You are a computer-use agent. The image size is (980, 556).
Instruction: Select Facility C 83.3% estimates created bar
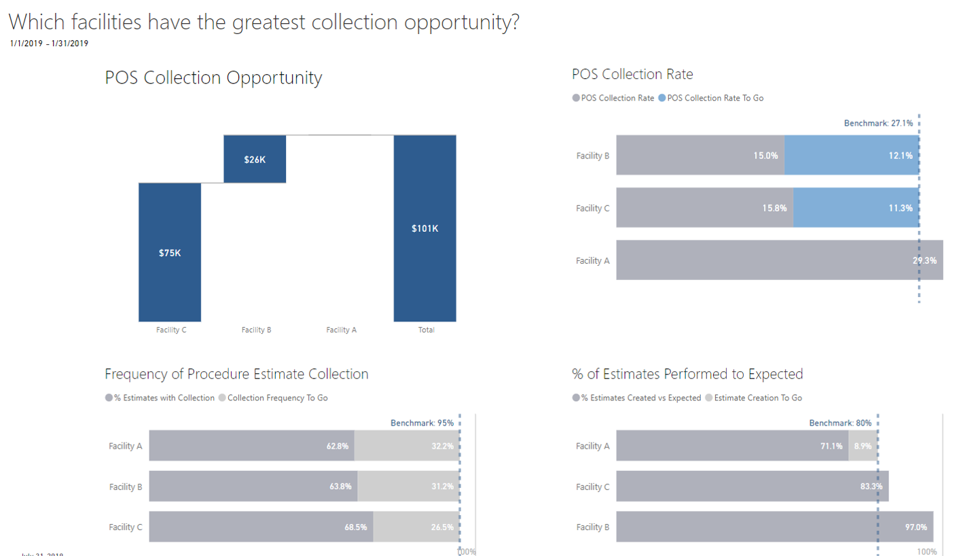(x=752, y=486)
